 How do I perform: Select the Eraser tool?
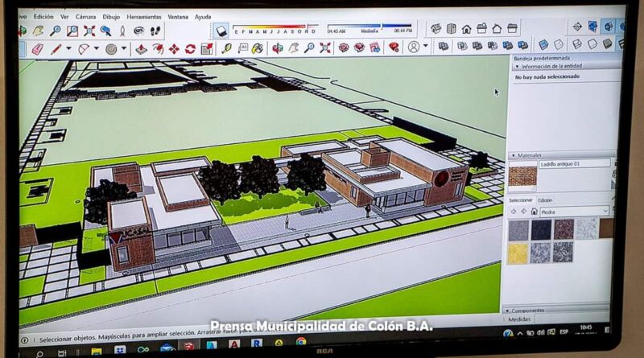(37, 49)
